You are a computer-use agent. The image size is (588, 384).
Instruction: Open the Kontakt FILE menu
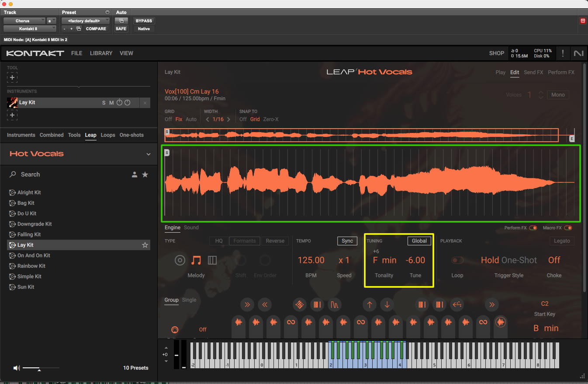(76, 53)
